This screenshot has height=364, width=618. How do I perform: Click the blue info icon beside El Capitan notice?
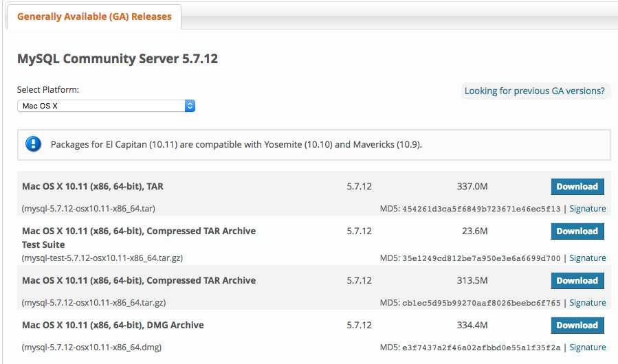click(x=33, y=144)
